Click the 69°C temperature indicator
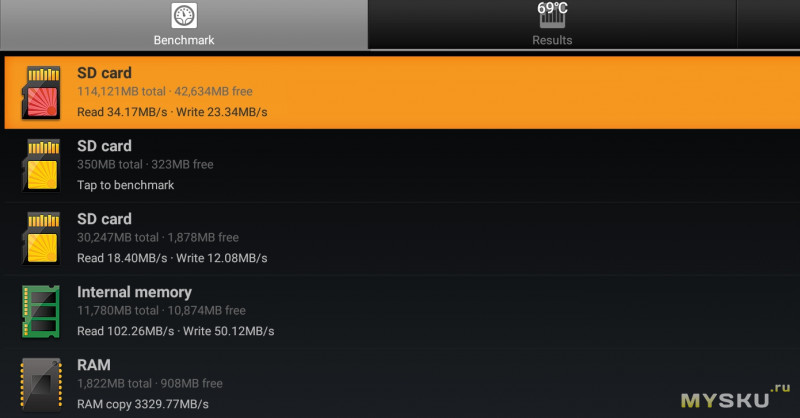The image size is (800, 418). pos(552,8)
